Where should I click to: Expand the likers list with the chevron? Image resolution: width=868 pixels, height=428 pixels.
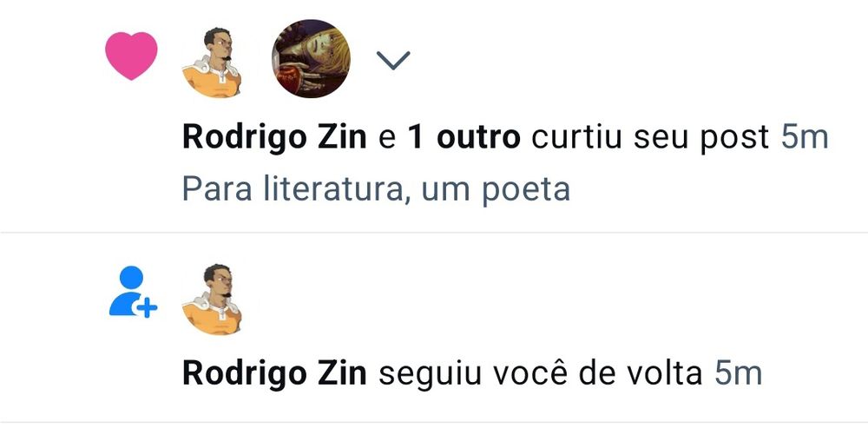tap(393, 60)
